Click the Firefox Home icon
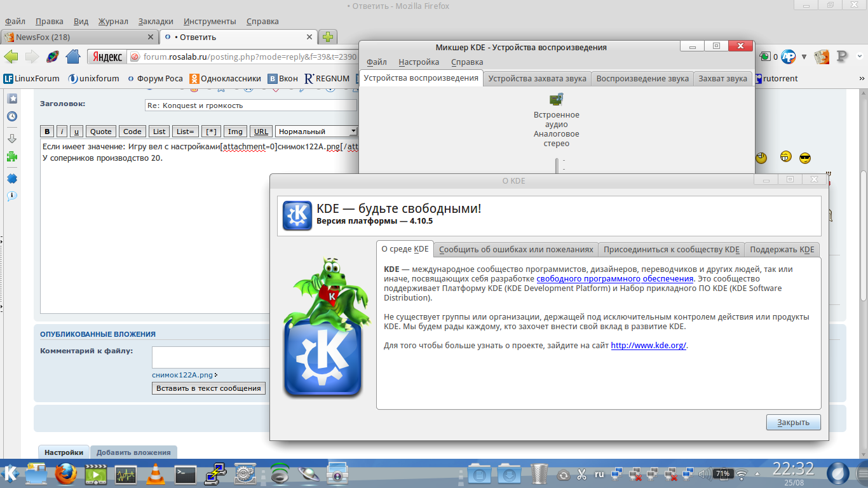The image size is (868, 488). point(73,57)
